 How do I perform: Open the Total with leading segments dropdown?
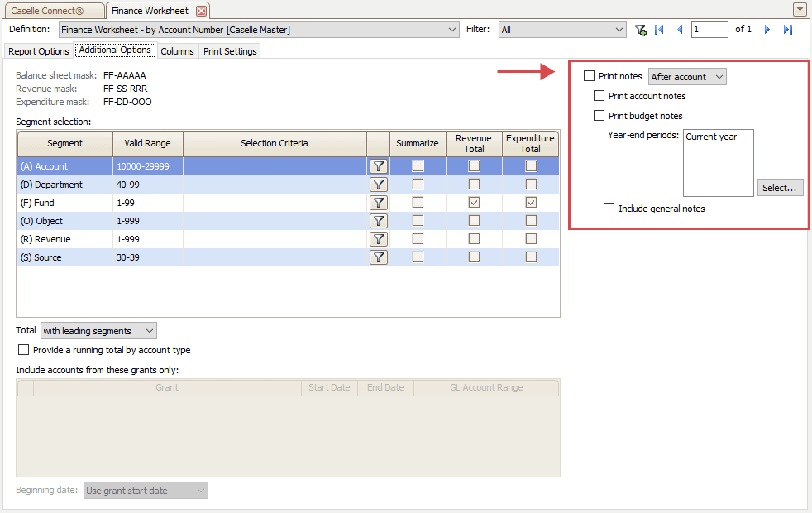[98, 331]
